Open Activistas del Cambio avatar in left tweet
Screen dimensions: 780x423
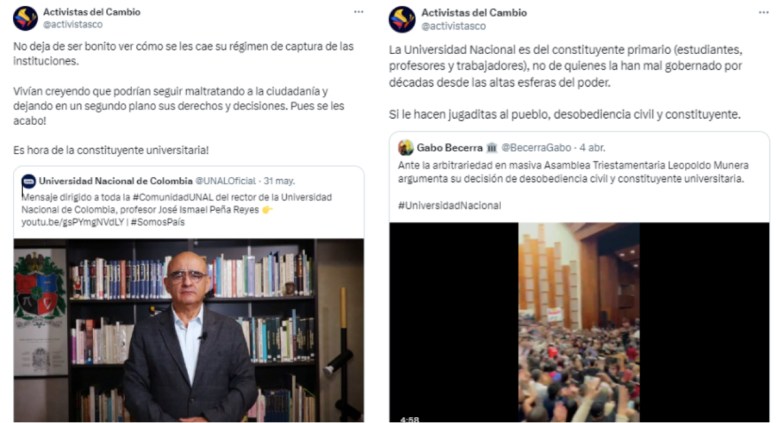[x=25, y=18]
